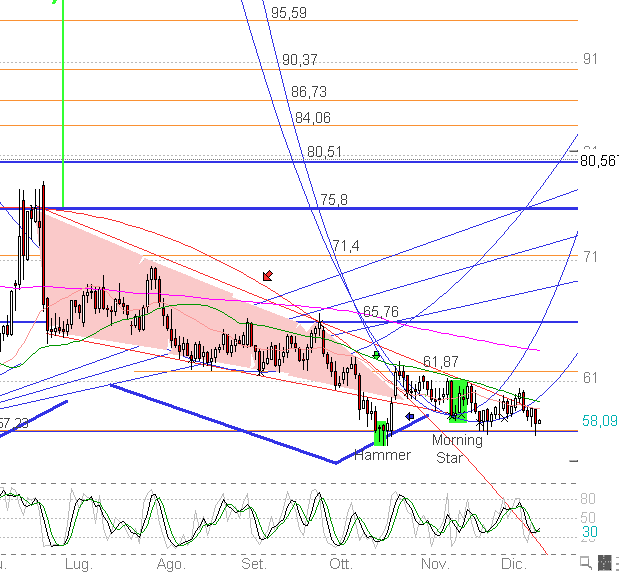This screenshot has width=619, height=573.
Task: Select the 65,76 level label
Action: (380, 312)
